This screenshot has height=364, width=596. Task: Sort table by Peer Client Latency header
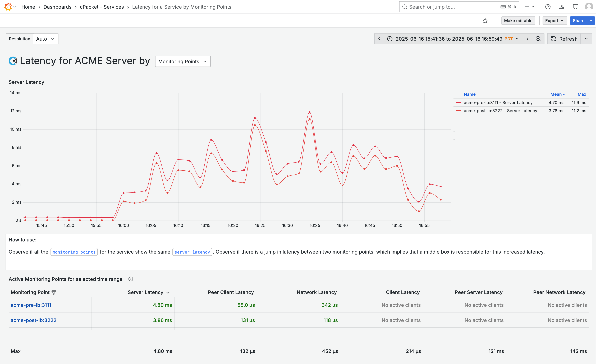pyautogui.click(x=231, y=292)
